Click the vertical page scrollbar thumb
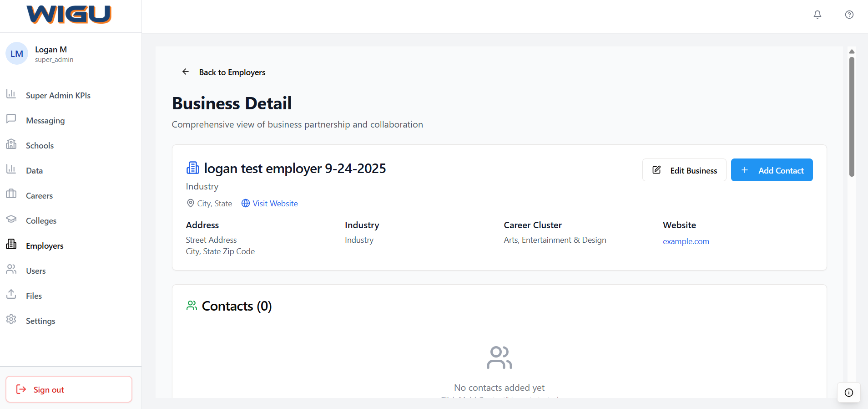This screenshot has width=868, height=409. point(852,116)
